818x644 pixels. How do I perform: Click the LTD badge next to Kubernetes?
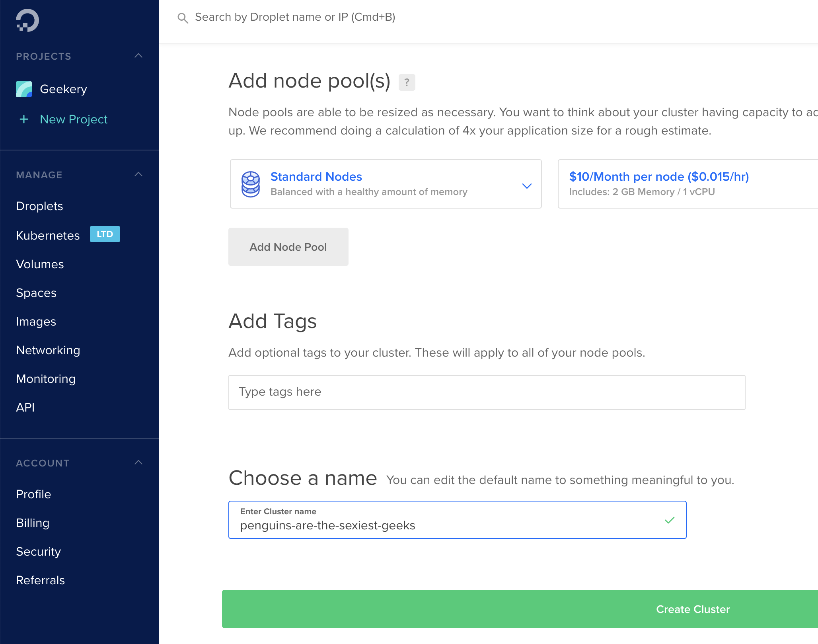(x=105, y=234)
